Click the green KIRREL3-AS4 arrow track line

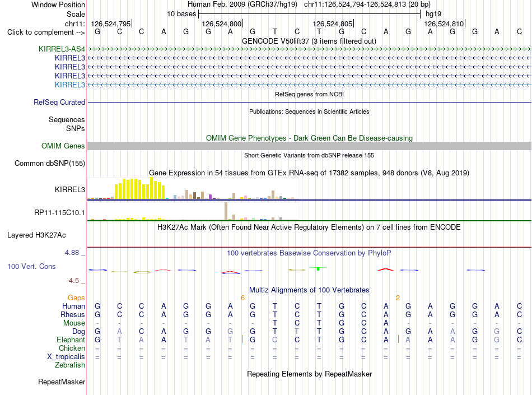point(309,49)
